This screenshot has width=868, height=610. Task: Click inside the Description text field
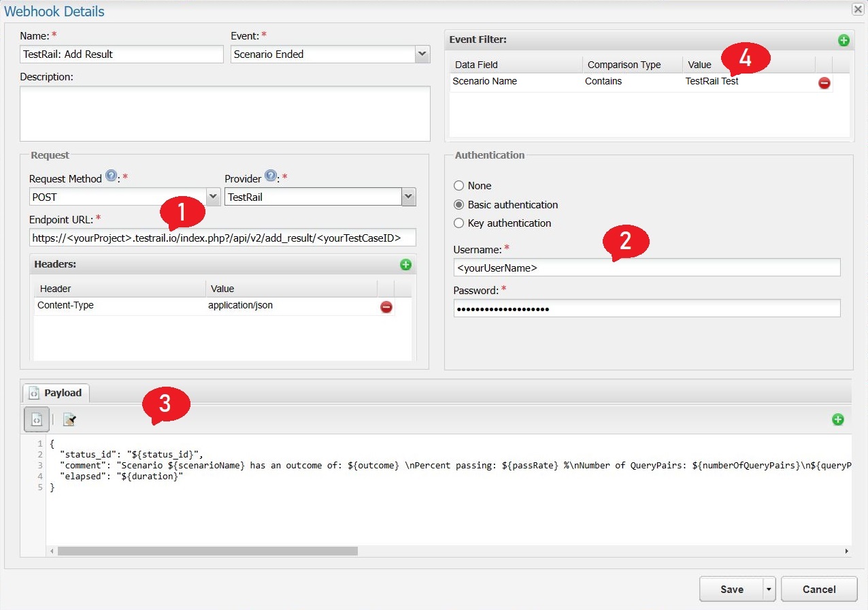click(x=224, y=112)
